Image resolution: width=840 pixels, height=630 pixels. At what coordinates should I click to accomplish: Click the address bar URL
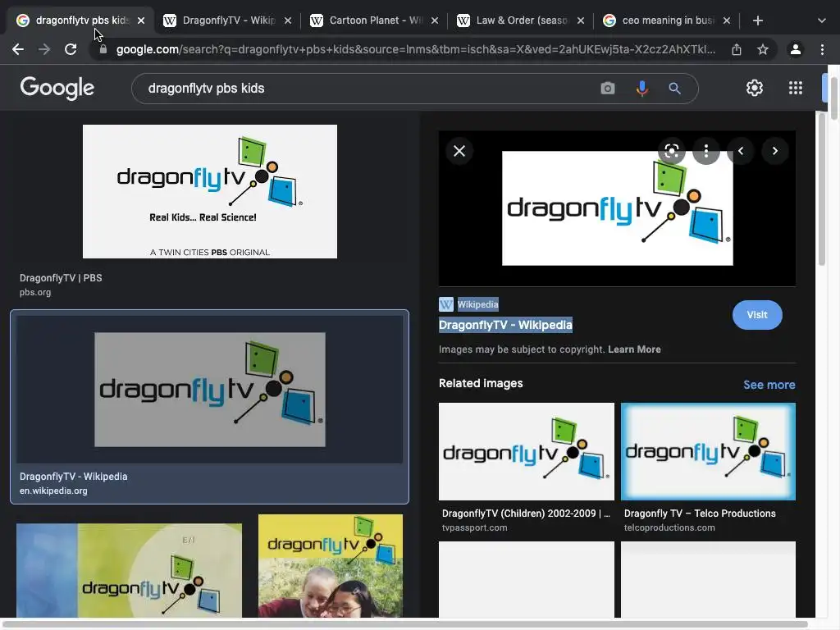coord(416,49)
